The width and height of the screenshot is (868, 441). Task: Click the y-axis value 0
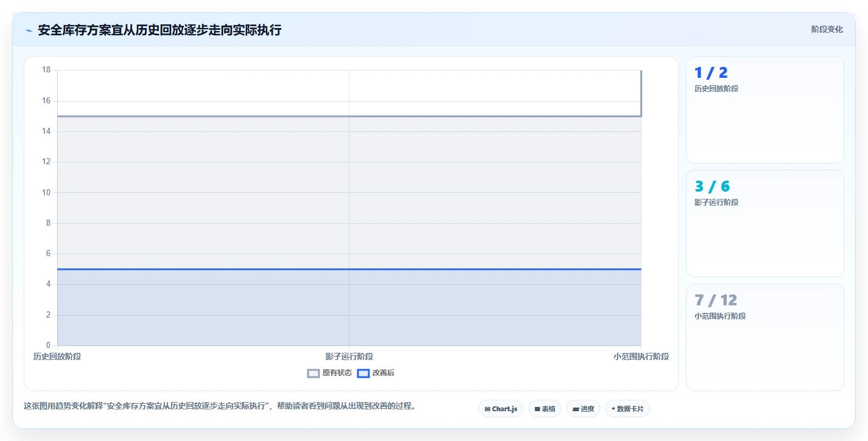click(48, 346)
